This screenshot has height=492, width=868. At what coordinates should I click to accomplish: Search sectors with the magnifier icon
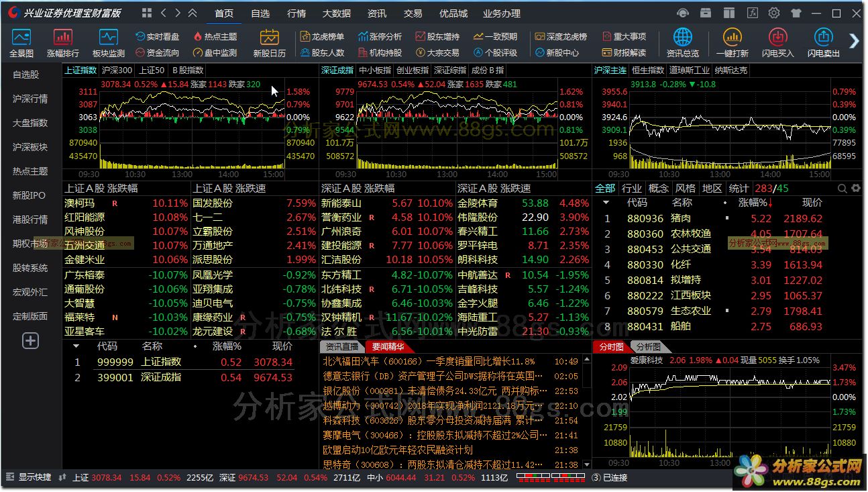pos(843,189)
